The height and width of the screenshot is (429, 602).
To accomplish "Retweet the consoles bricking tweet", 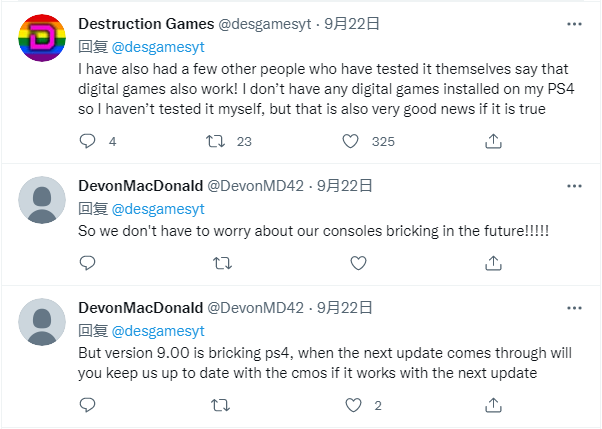I will click(x=223, y=263).
